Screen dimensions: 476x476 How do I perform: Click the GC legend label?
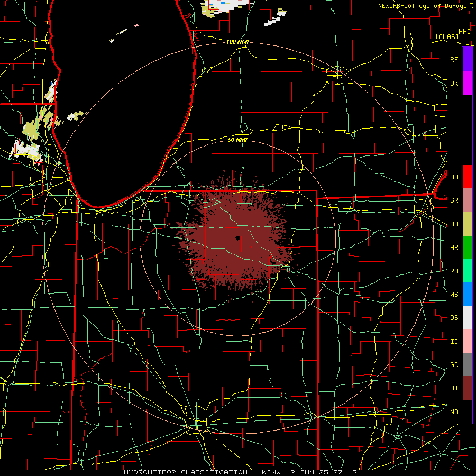pyautogui.click(x=454, y=365)
